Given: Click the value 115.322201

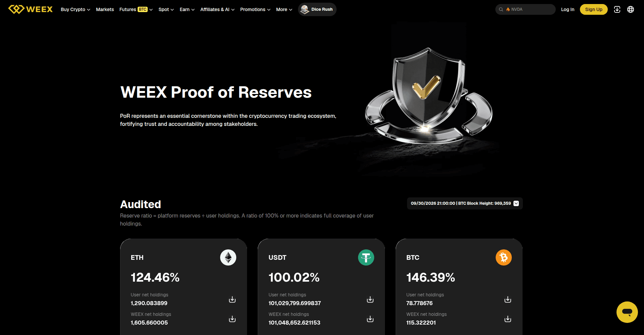Looking at the screenshot, I should tap(421, 323).
